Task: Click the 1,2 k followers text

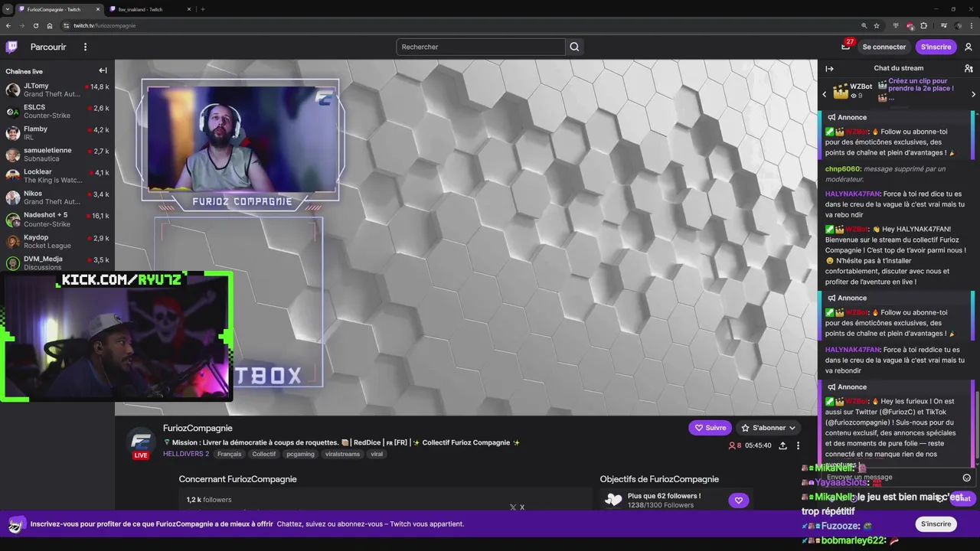Action: [x=209, y=500]
